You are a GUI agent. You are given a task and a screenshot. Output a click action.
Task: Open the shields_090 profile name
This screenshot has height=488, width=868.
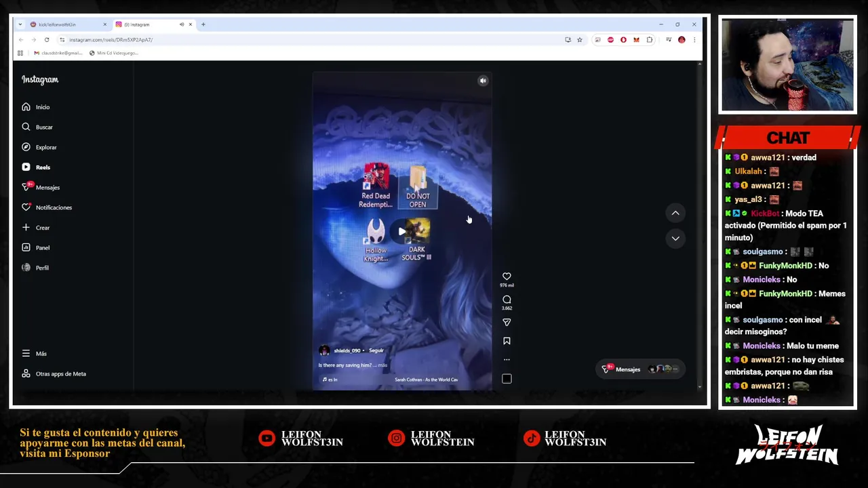click(347, 350)
